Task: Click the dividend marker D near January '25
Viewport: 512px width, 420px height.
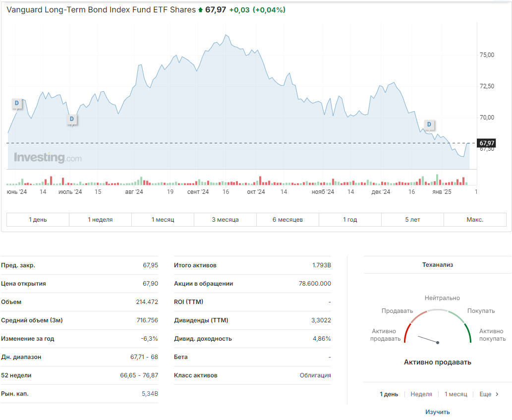Action: pos(429,124)
